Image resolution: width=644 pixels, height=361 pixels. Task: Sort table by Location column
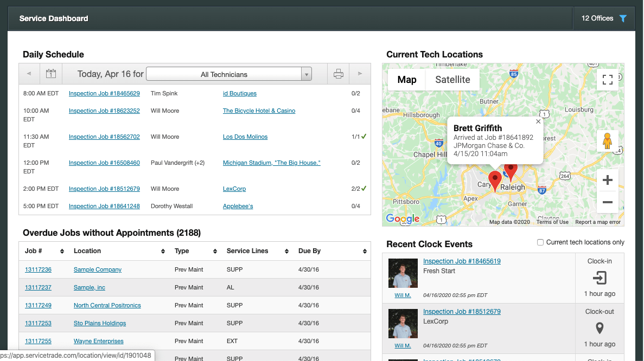click(x=163, y=251)
